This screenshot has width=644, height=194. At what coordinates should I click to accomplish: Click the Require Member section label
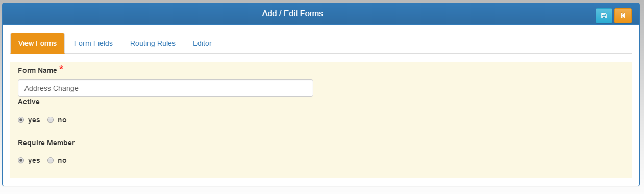[46, 143]
